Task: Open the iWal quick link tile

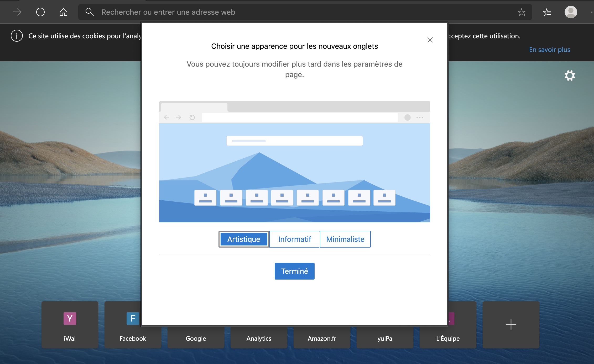Action: point(70,325)
